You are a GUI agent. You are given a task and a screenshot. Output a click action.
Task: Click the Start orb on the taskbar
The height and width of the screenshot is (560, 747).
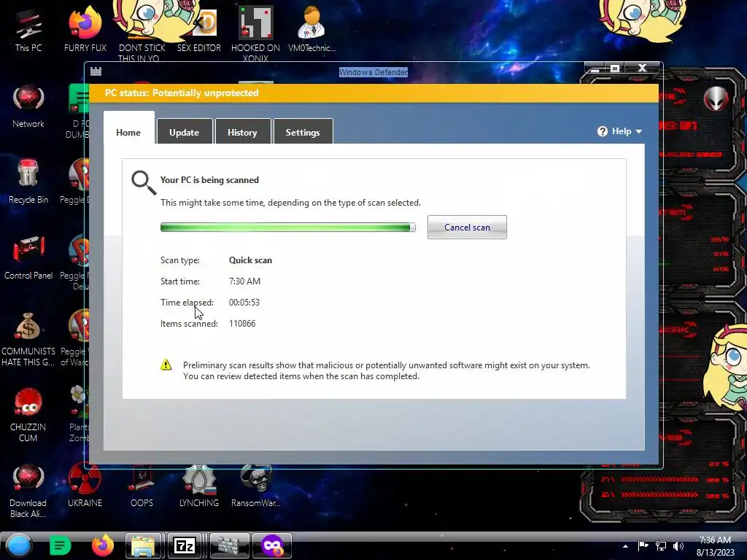[19, 545]
